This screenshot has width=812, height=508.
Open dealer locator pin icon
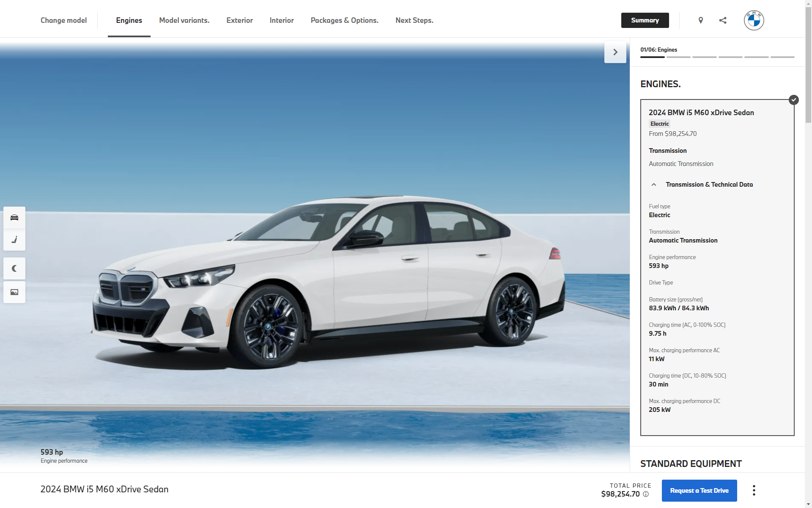pyautogui.click(x=701, y=20)
